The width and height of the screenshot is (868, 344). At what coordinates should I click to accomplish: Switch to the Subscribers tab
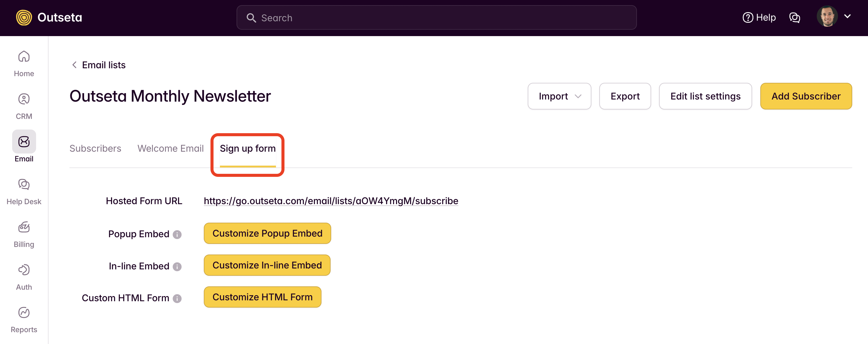point(95,148)
